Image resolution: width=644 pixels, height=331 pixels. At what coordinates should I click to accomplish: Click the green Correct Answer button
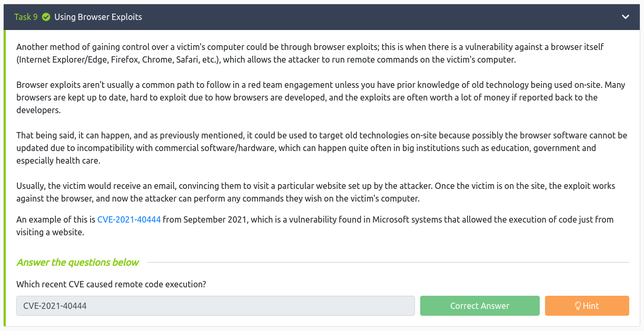[x=480, y=306]
